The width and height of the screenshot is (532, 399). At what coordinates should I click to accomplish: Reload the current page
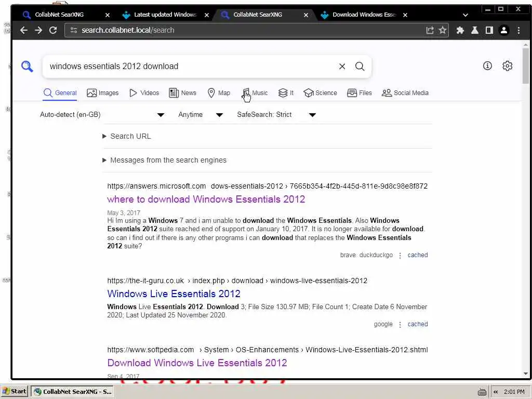(53, 30)
